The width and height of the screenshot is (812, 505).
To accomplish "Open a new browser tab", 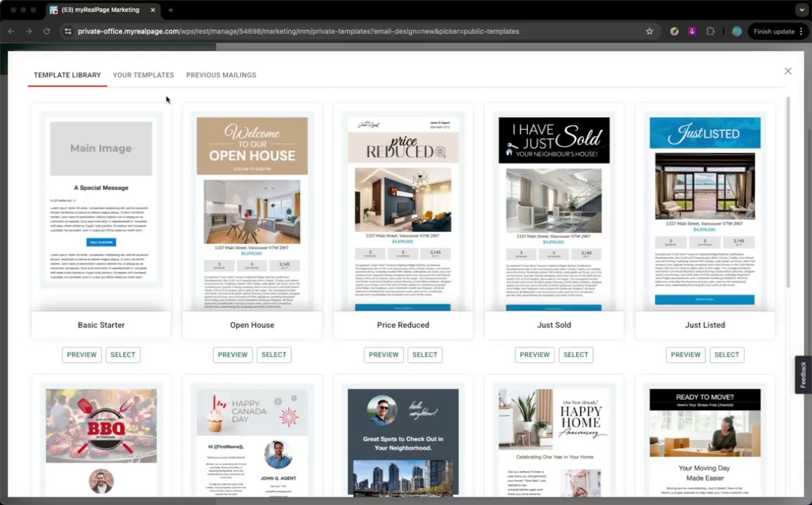I will (170, 10).
